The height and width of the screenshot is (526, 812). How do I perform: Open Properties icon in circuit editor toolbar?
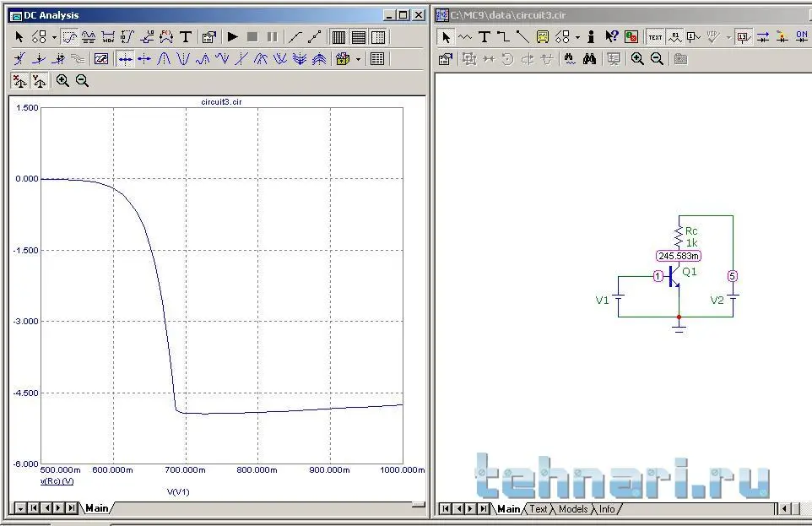click(446, 59)
